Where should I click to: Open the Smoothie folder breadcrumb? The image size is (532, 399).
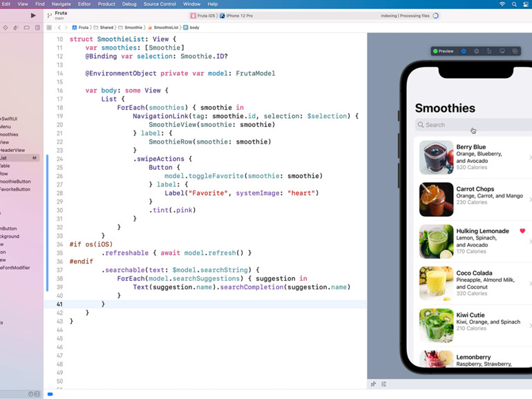(131, 28)
